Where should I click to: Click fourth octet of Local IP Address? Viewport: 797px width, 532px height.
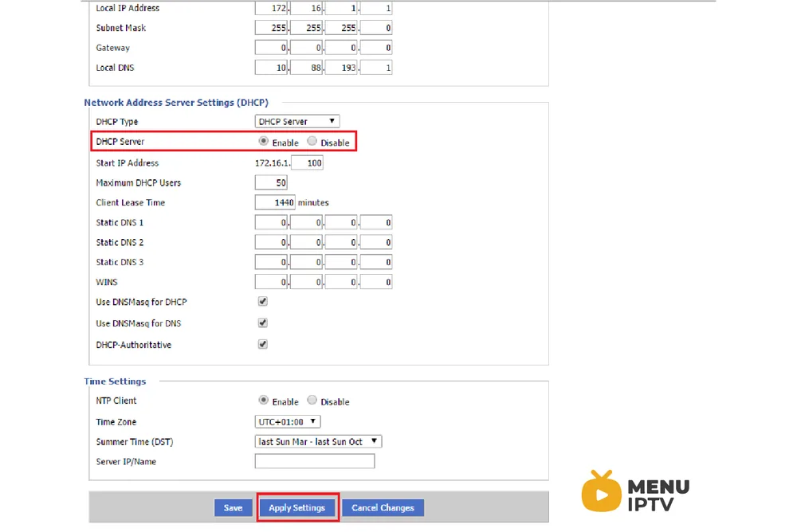tap(376, 8)
